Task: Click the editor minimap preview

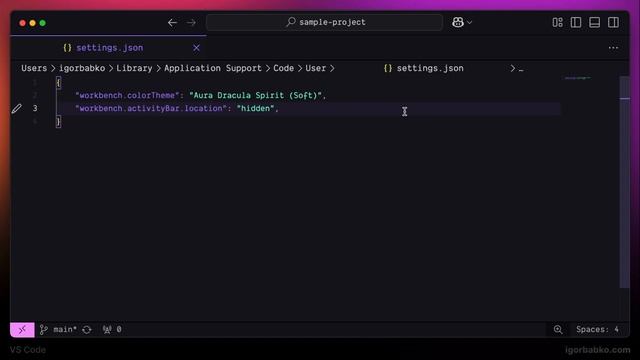Action: pos(578,78)
